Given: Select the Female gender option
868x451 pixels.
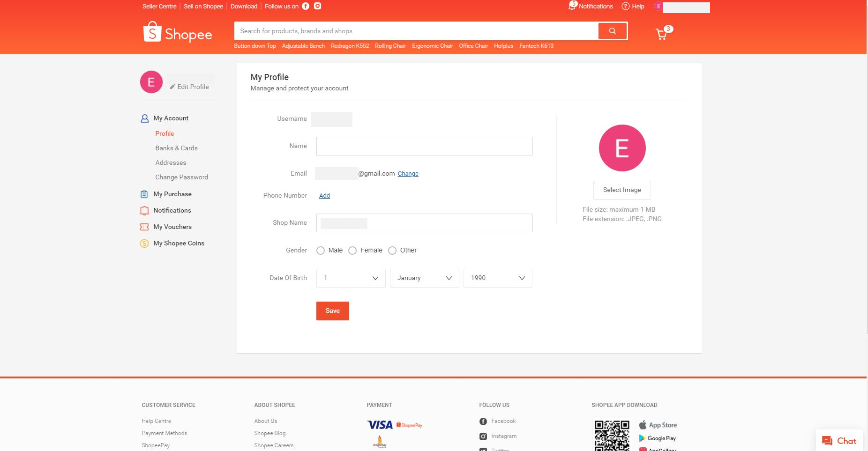Looking at the screenshot, I should coord(352,251).
